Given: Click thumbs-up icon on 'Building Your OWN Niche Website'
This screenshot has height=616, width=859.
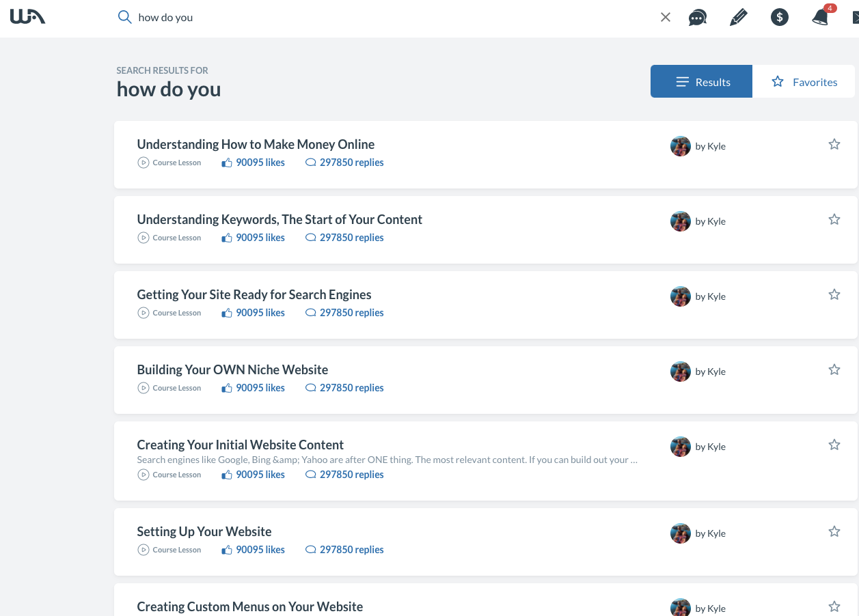Looking at the screenshot, I should click(227, 388).
